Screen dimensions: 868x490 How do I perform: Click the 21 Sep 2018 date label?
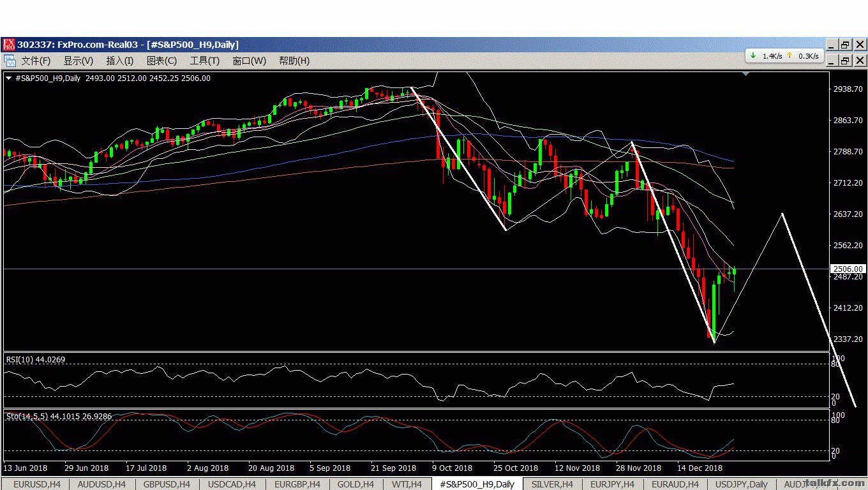(393, 468)
